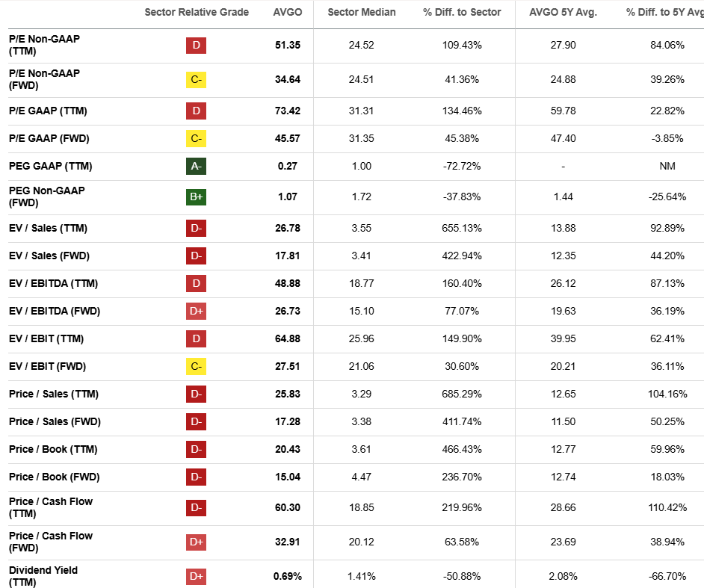The height and width of the screenshot is (588, 704).
Task: Click the AVGO 5Y Avg. column header
Action: (563, 12)
